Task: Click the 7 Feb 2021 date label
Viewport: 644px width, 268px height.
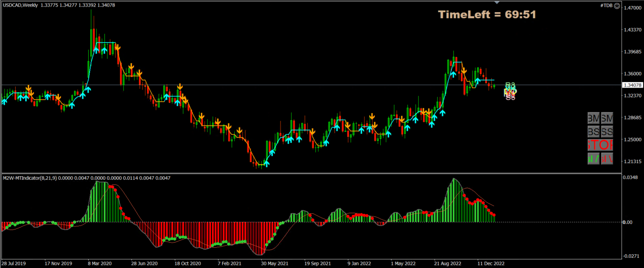Action: pyautogui.click(x=231, y=264)
